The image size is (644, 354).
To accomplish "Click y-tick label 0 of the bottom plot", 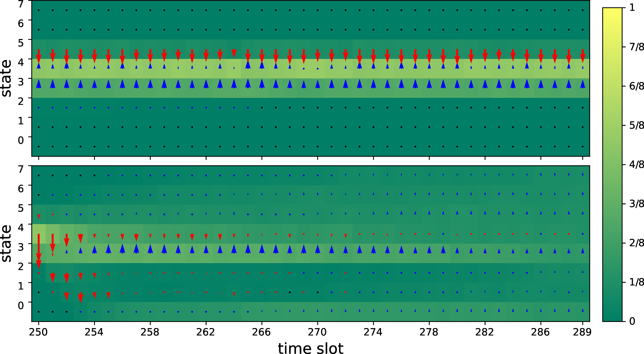I will coord(21,305).
